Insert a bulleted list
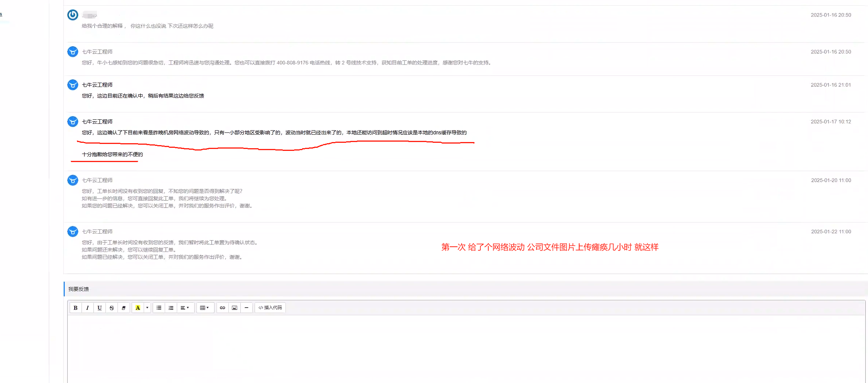The image size is (868, 383). point(158,308)
